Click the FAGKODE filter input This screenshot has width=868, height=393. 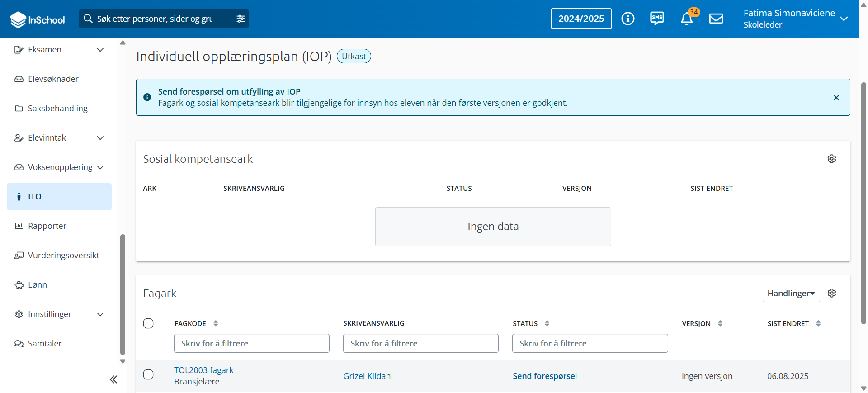pyautogui.click(x=252, y=343)
